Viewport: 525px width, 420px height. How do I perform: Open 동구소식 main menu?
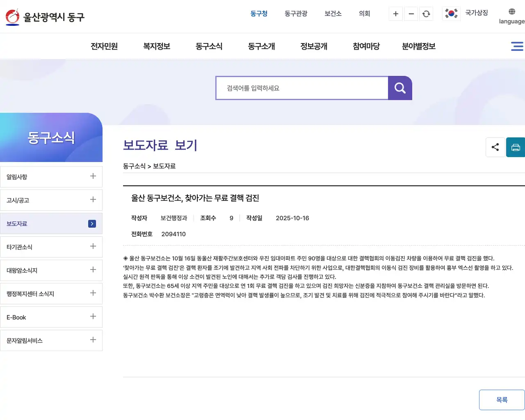(209, 46)
